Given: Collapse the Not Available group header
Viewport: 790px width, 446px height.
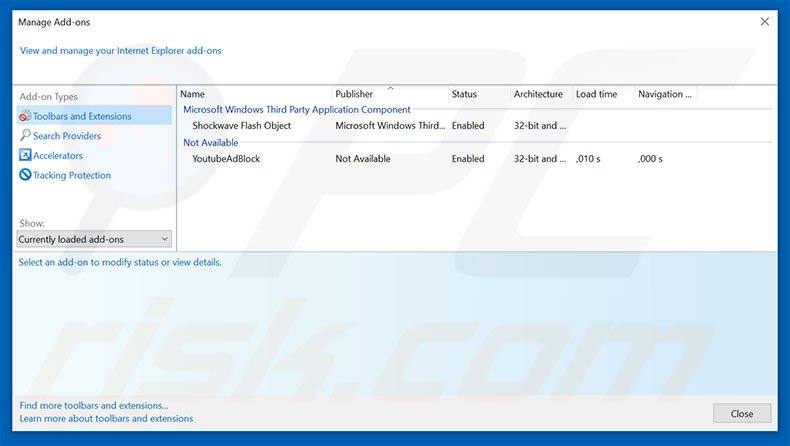Looking at the screenshot, I should [211, 143].
